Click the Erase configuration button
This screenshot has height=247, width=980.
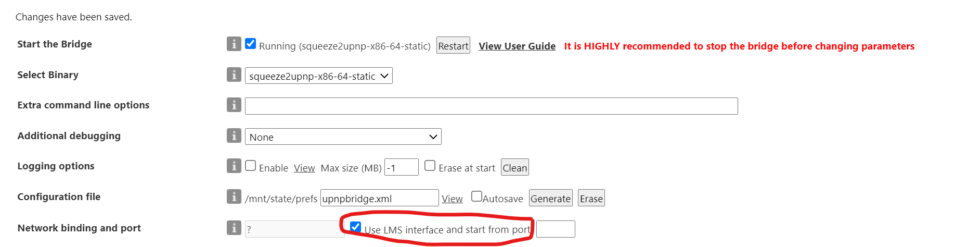point(591,199)
